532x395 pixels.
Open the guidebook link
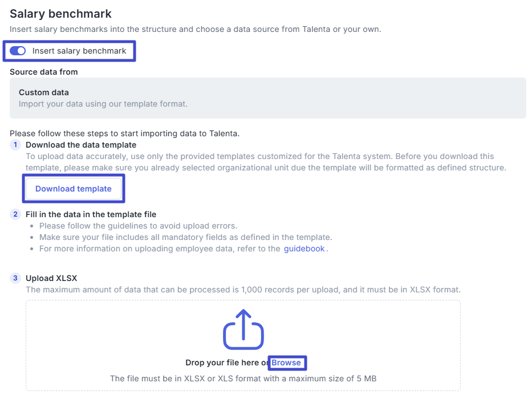pos(304,249)
